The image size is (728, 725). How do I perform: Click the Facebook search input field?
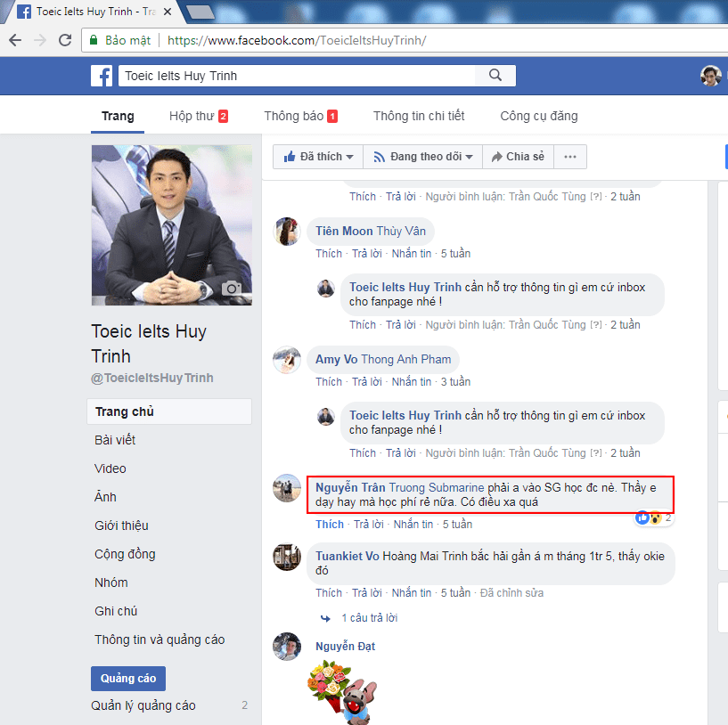click(x=297, y=76)
